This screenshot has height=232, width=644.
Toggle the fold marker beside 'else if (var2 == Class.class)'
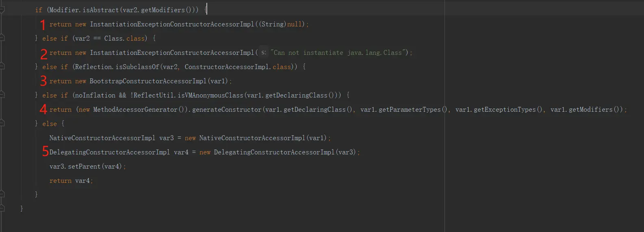pos(2,38)
